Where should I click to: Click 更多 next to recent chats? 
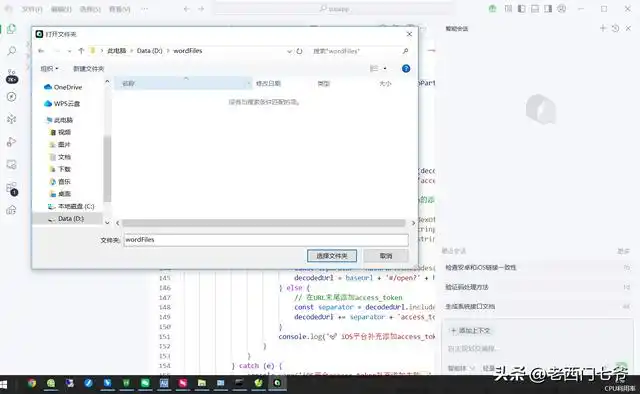[623, 252]
